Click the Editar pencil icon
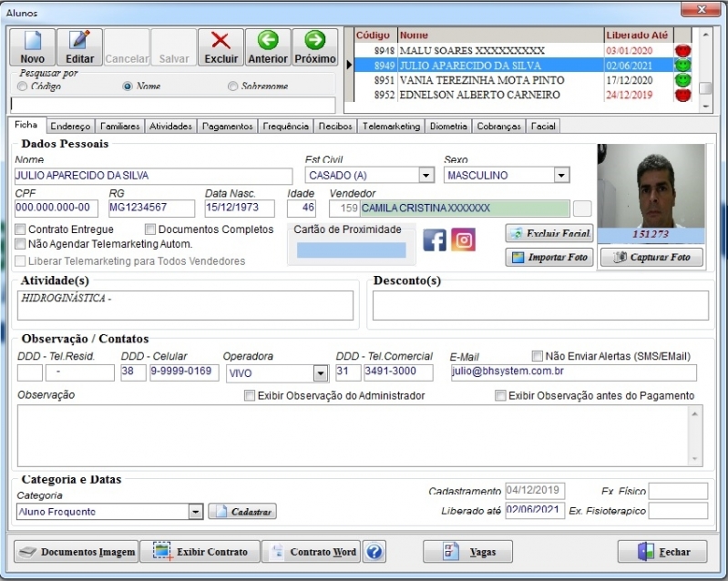728x581 pixels. coord(80,41)
